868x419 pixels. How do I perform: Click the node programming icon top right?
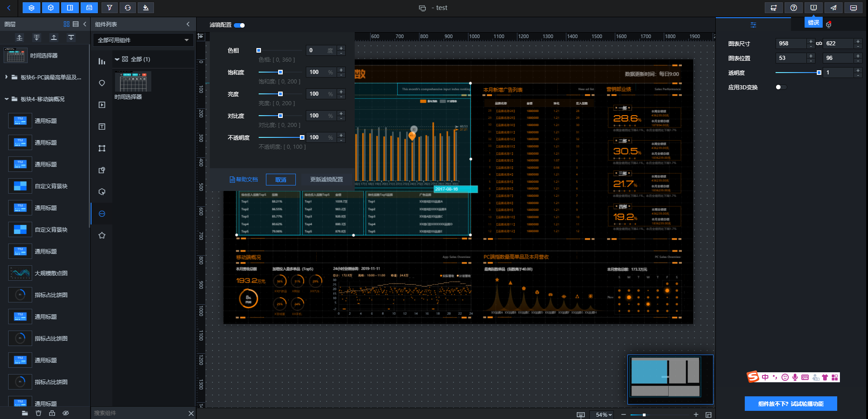click(x=773, y=8)
